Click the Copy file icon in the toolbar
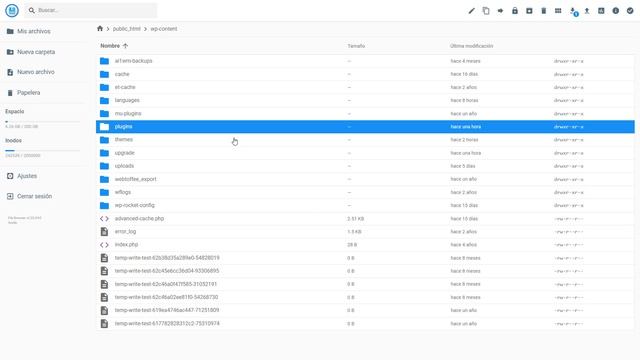The width and height of the screenshot is (640, 360). click(486, 11)
